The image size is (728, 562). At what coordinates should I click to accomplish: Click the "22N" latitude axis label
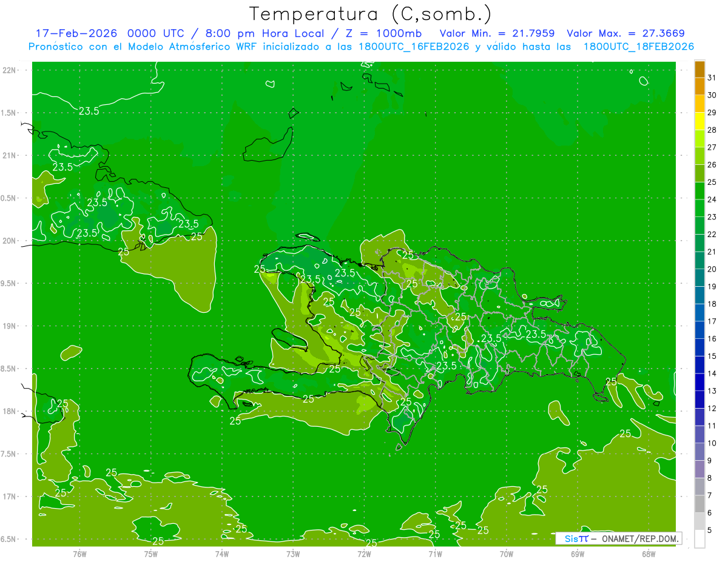pos(8,70)
